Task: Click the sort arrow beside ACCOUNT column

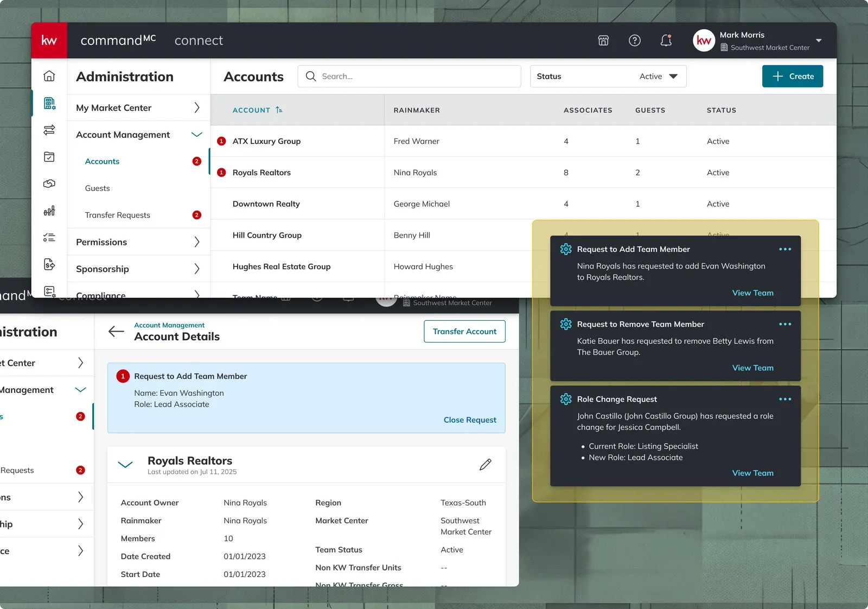Action: 279,110
